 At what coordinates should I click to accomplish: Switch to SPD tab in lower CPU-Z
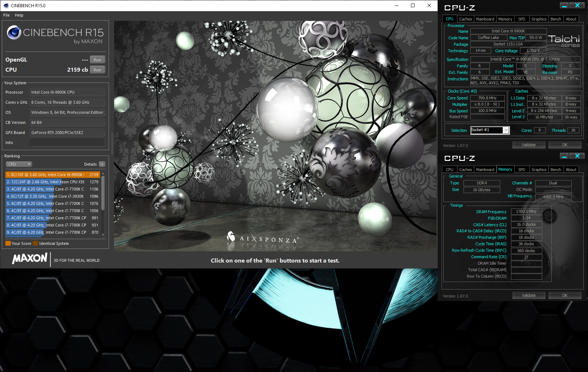tap(522, 170)
